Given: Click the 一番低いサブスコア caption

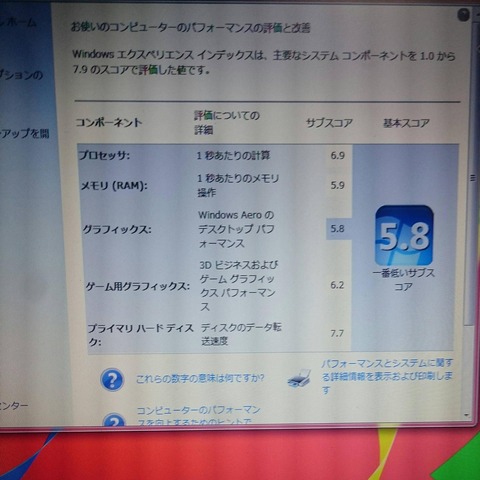Looking at the screenshot, I should pos(404,280).
